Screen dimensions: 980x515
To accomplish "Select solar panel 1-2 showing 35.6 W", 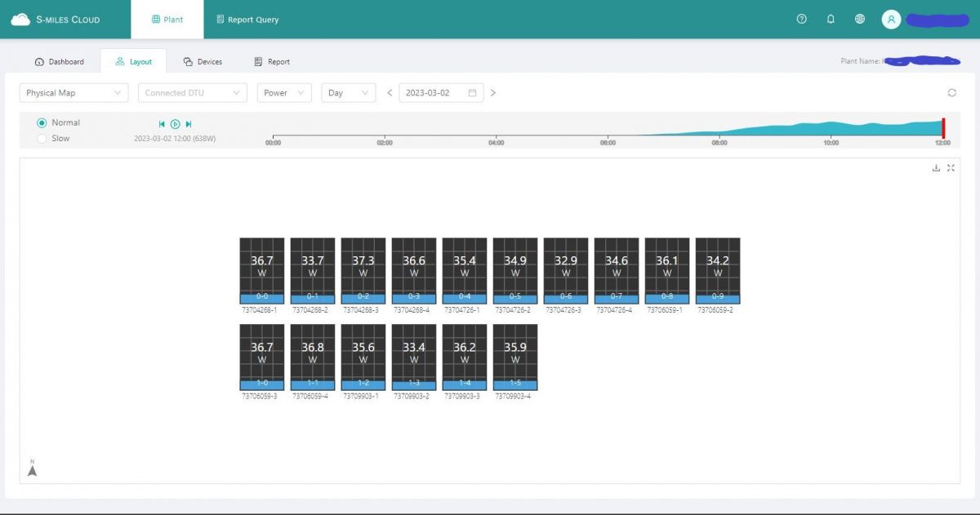I will [363, 357].
